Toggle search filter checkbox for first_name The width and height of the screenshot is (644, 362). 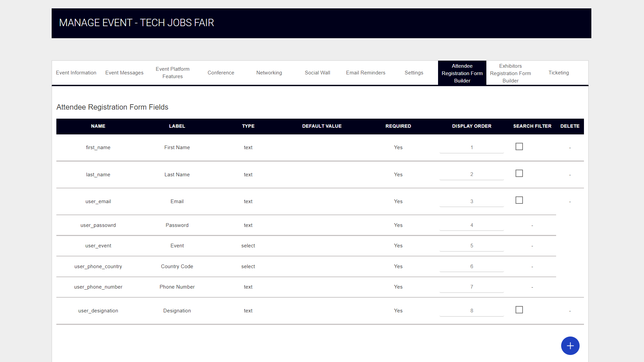pyautogui.click(x=519, y=146)
